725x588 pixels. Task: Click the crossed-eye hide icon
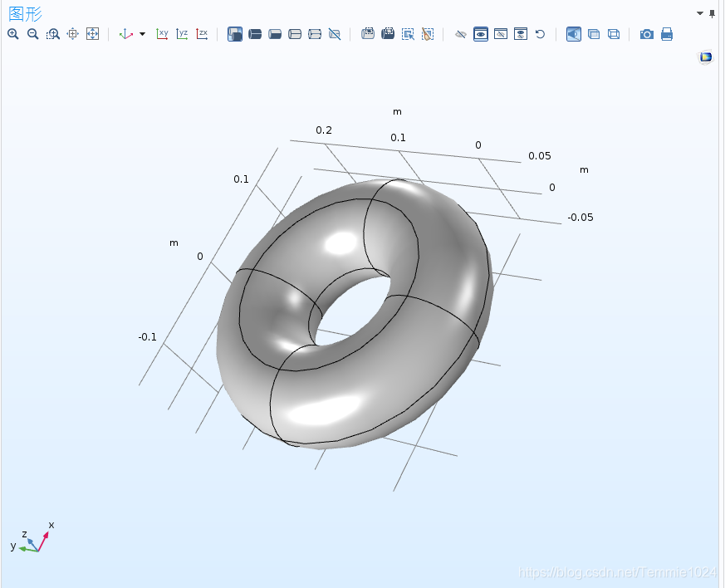(x=461, y=34)
